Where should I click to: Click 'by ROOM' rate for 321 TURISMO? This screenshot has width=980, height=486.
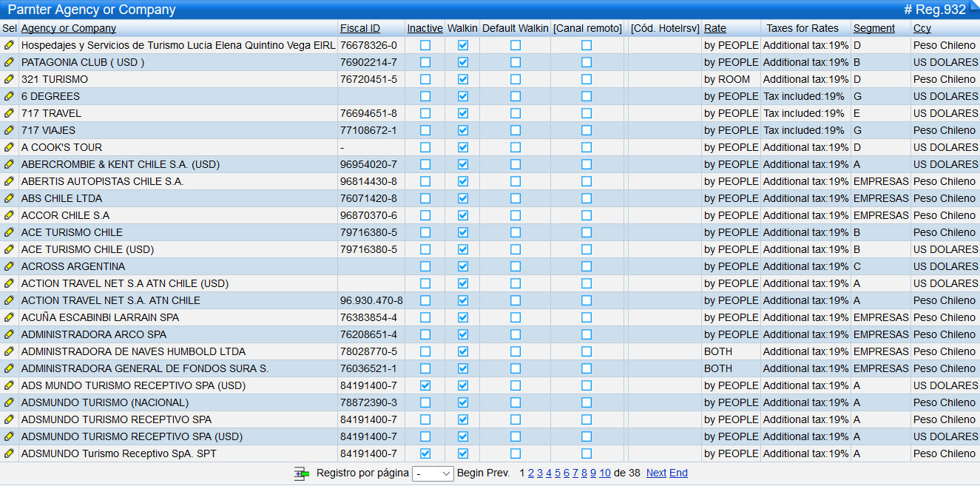[x=727, y=79]
